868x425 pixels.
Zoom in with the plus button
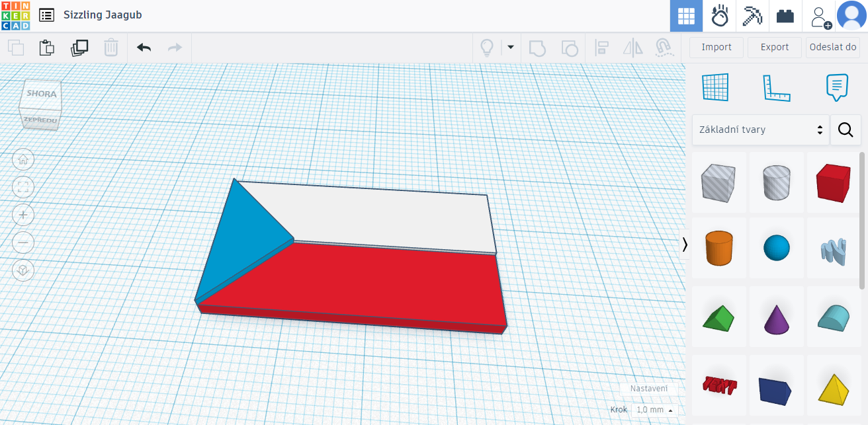[23, 215]
